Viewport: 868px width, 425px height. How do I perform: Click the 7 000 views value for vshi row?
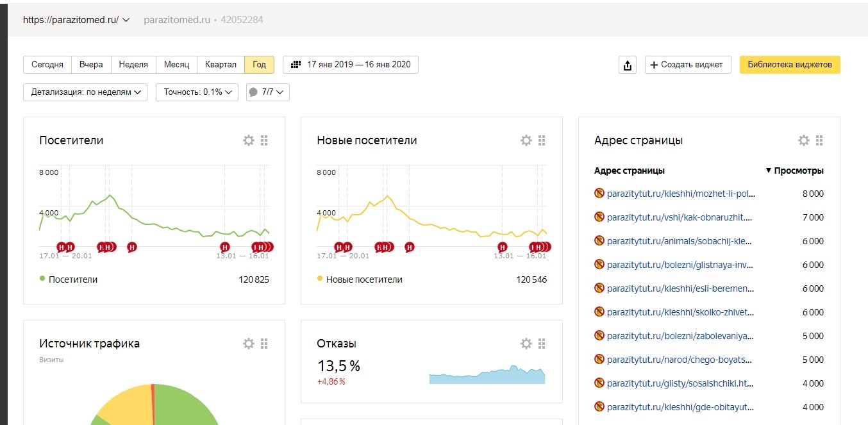[x=812, y=217]
